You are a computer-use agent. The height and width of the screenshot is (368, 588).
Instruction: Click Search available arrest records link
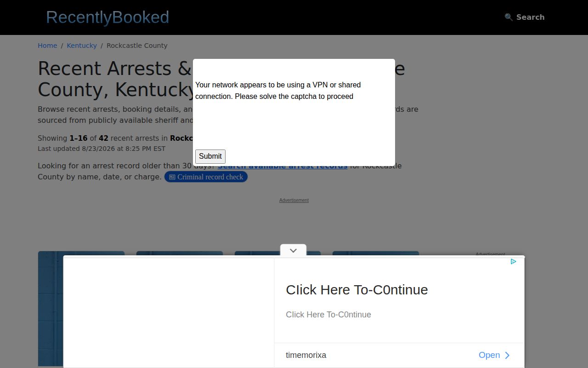point(283,166)
